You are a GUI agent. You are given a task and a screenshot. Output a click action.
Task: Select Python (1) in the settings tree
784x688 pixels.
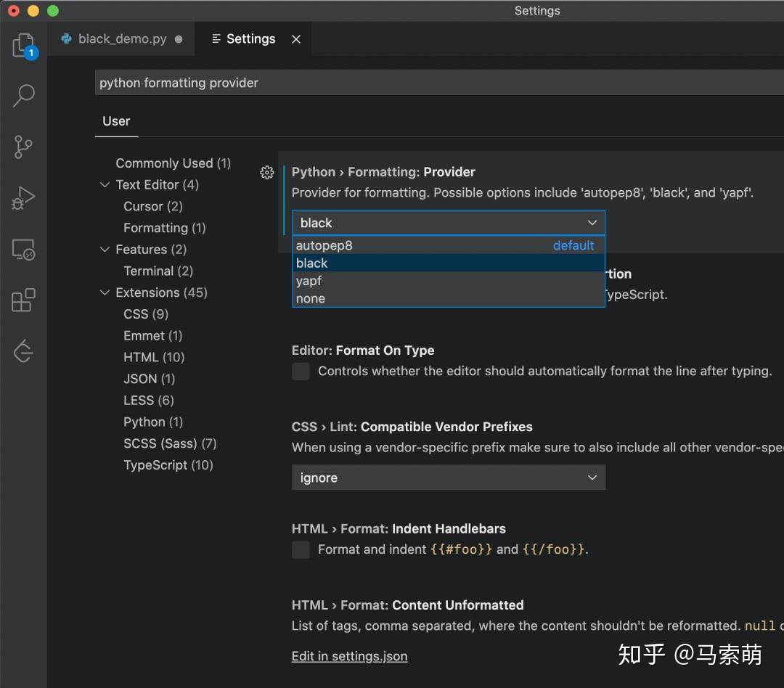point(152,422)
